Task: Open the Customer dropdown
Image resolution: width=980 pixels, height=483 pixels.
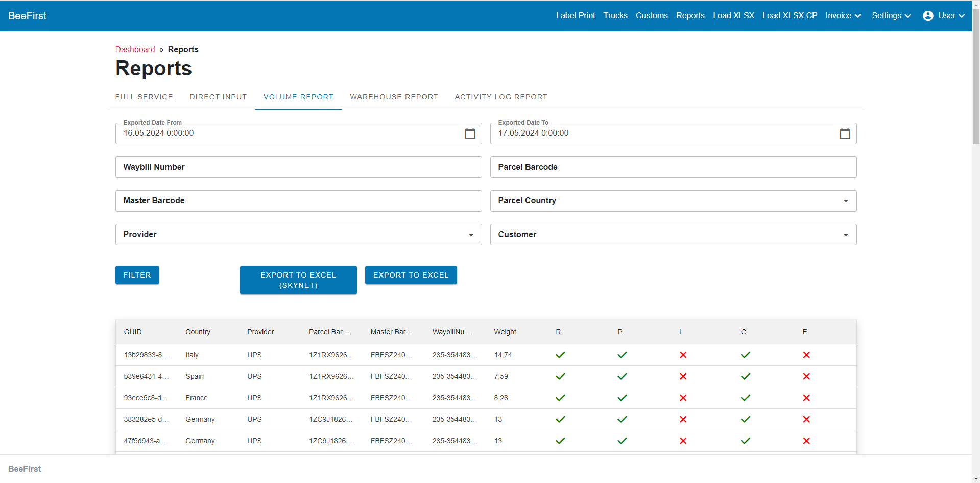Action: [673, 235]
